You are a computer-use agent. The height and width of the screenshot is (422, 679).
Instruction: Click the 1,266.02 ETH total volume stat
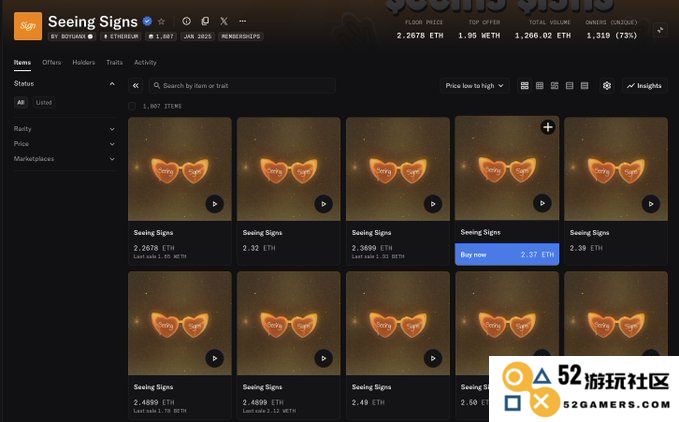543,35
